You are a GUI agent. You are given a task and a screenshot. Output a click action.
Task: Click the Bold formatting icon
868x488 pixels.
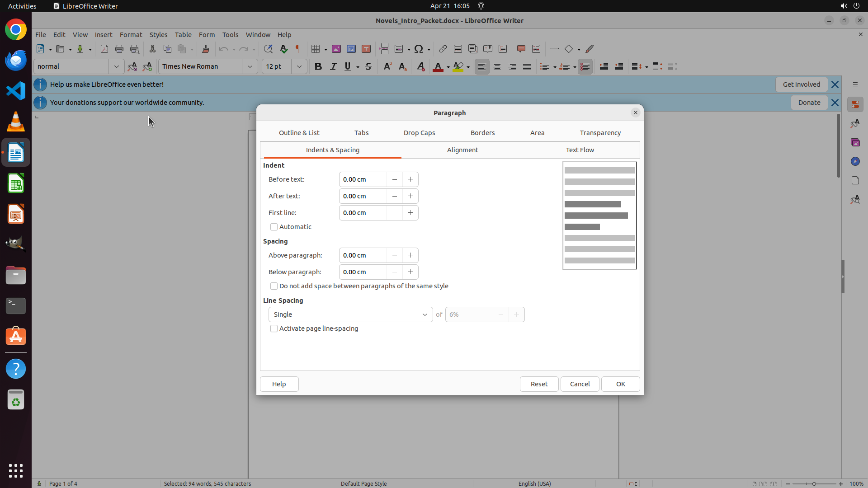pos(318,66)
